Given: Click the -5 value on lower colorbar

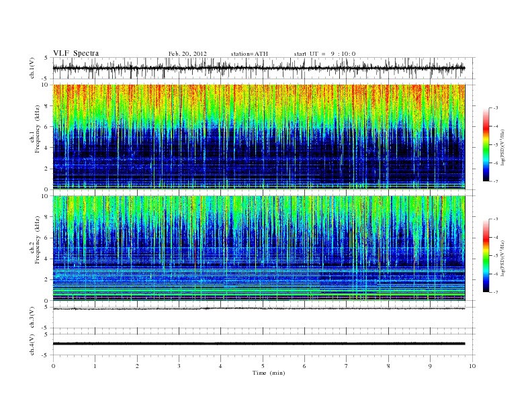Looking at the screenshot, I should pos(495,256).
